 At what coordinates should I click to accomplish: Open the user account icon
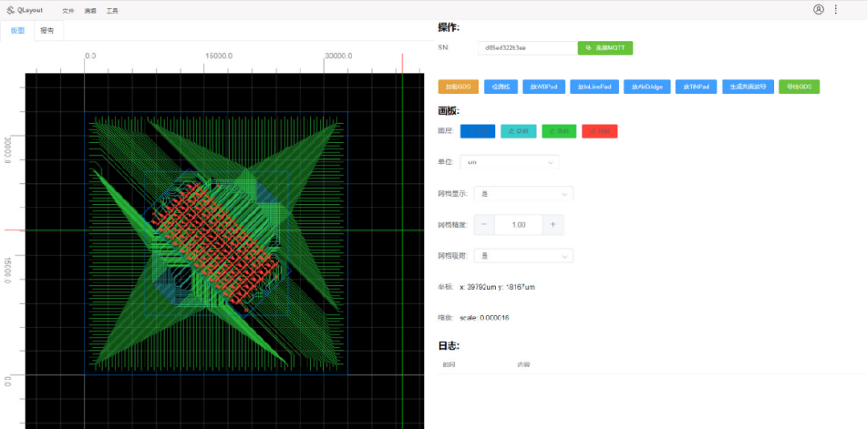[x=818, y=10]
